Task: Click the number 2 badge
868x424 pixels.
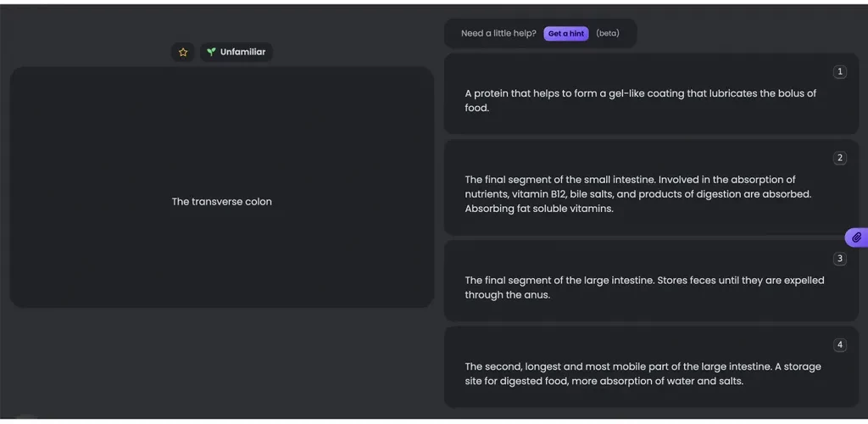Action: pyautogui.click(x=839, y=158)
